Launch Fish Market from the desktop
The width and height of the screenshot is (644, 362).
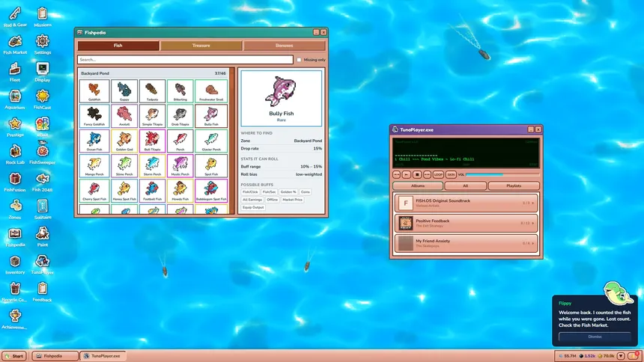click(15, 44)
